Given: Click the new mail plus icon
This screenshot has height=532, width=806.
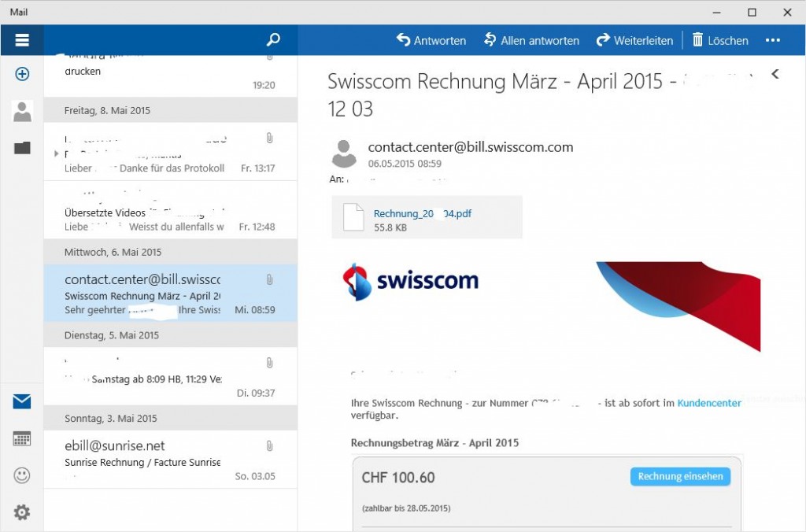Looking at the screenshot, I should point(22,74).
